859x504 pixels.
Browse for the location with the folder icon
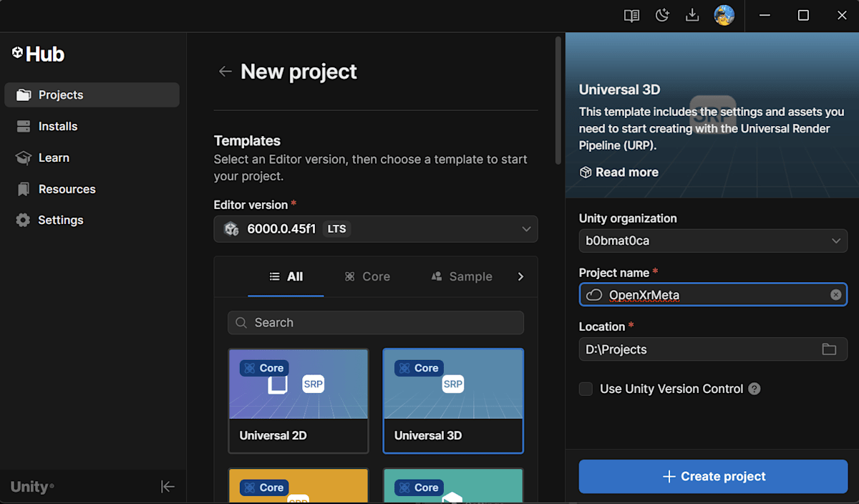[829, 349]
